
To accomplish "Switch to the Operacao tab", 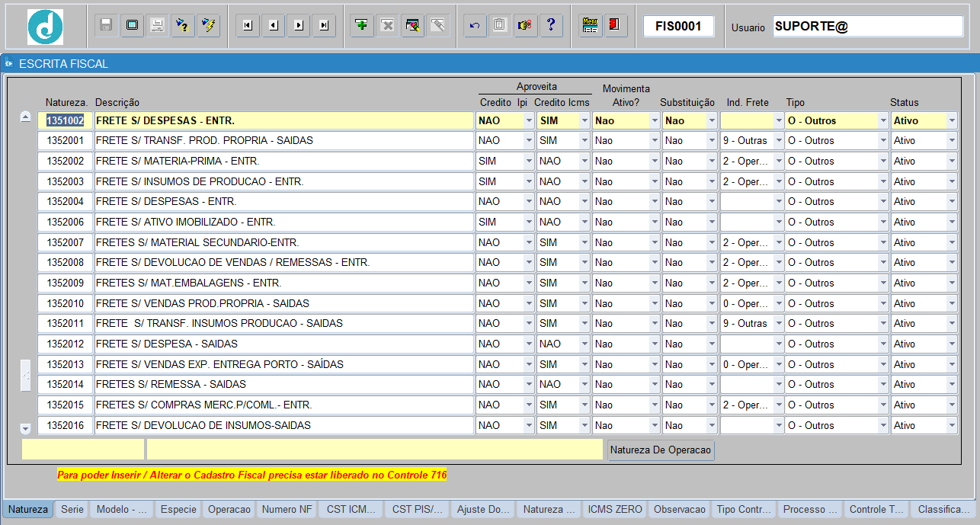I will coord(229,510).
